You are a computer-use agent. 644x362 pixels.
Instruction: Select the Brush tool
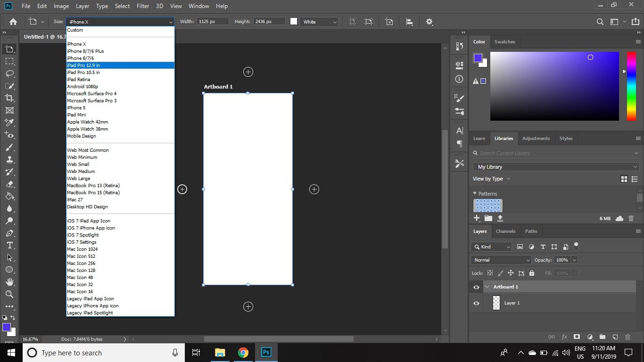(9, 148)
